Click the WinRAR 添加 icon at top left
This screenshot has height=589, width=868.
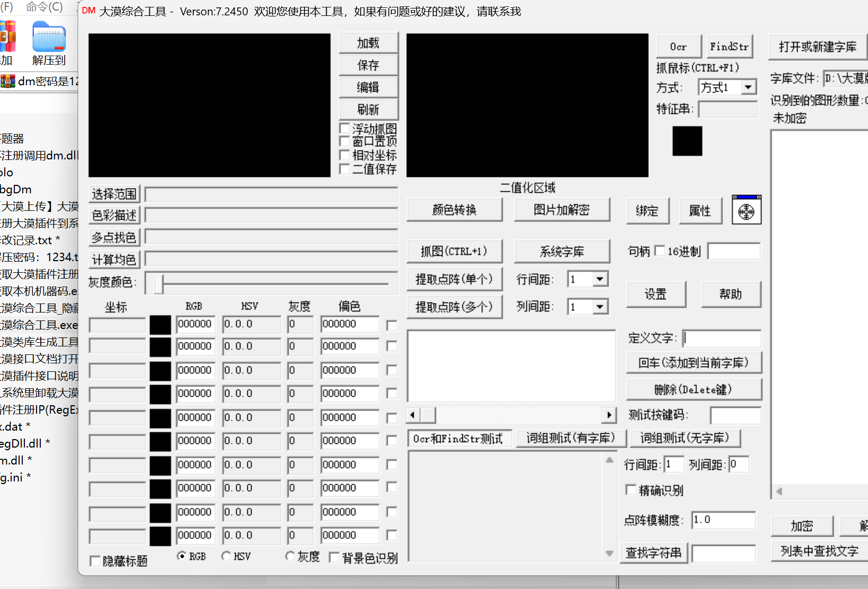pyautogui.click(x=7, y=37)
